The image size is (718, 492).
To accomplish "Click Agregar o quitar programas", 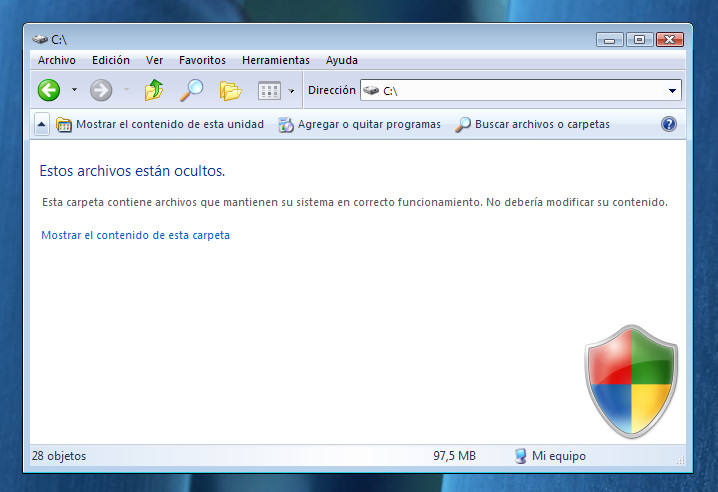I will click(x=359, y=124).
